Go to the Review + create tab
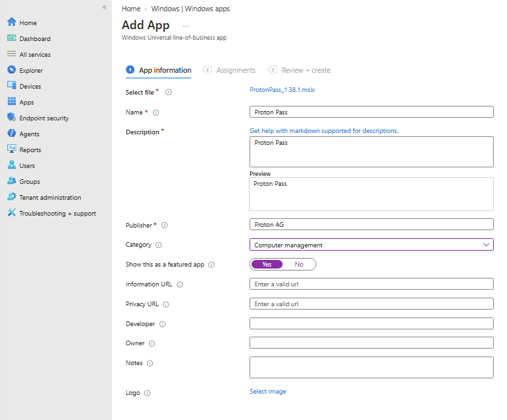This screenshot has width=507, height=420. tap(300, 70)
